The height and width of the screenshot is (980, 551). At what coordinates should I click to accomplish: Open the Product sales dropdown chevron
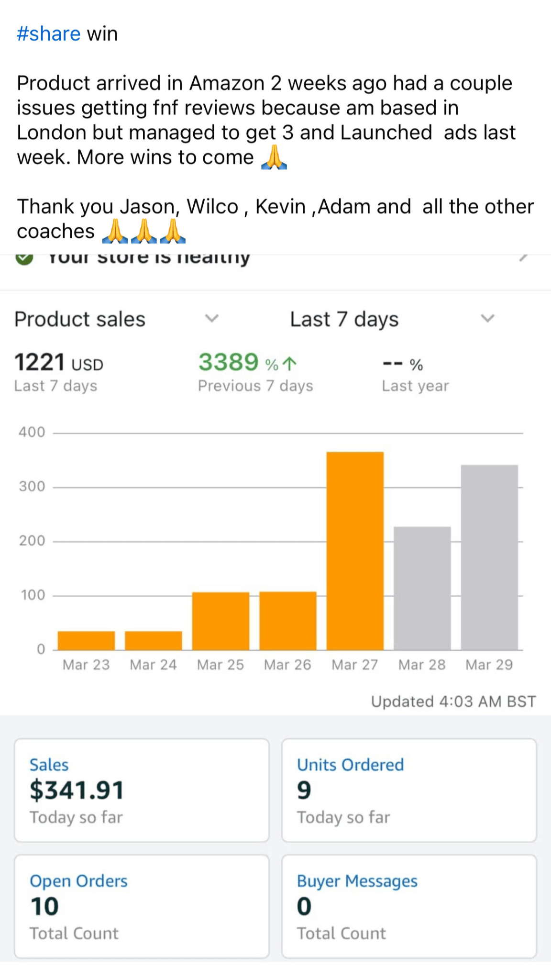(211, 318)
